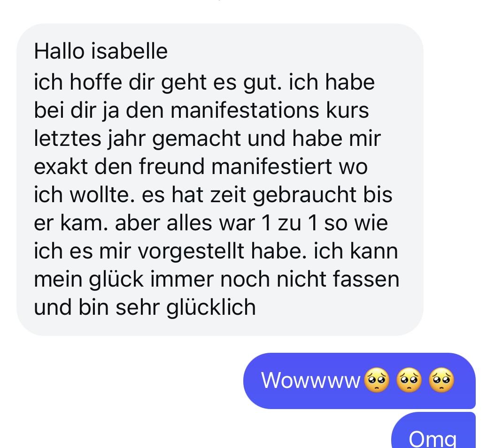
Task: Click the word 'manifestations' in the message
Action: tap(245, 110)
